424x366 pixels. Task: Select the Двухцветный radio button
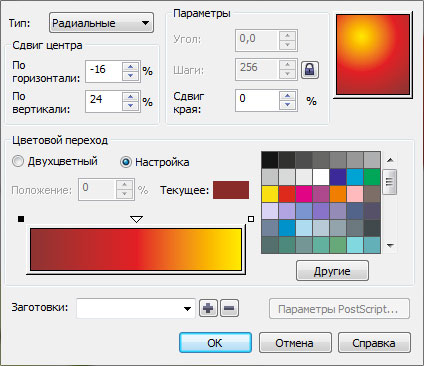(18, 162)
